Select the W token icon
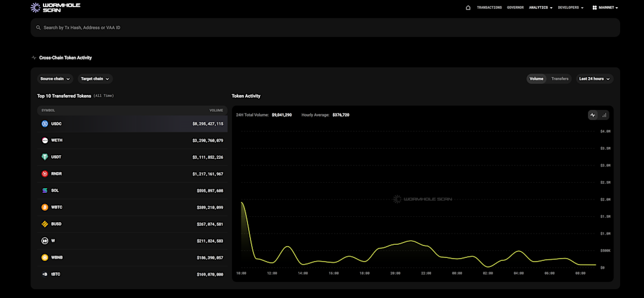This screenshot has width=644, height=298. pyautogui.click(x=45, y=241)
